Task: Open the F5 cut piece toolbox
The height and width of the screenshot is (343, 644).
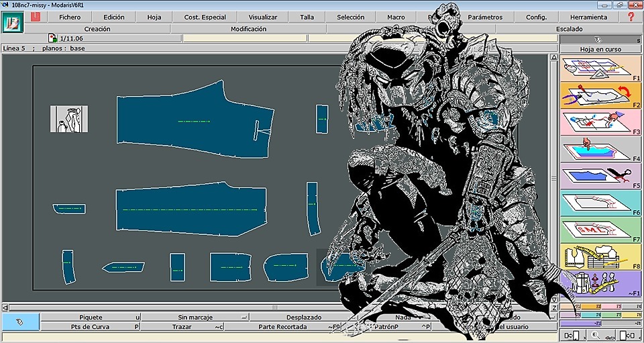Action: 600,177
